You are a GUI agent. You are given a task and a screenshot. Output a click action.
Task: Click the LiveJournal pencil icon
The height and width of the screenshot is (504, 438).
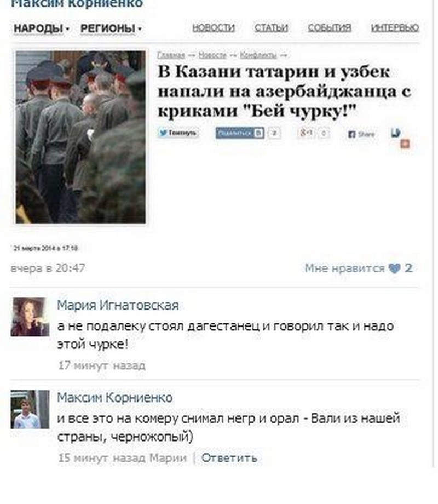click(x=396, y=133)
